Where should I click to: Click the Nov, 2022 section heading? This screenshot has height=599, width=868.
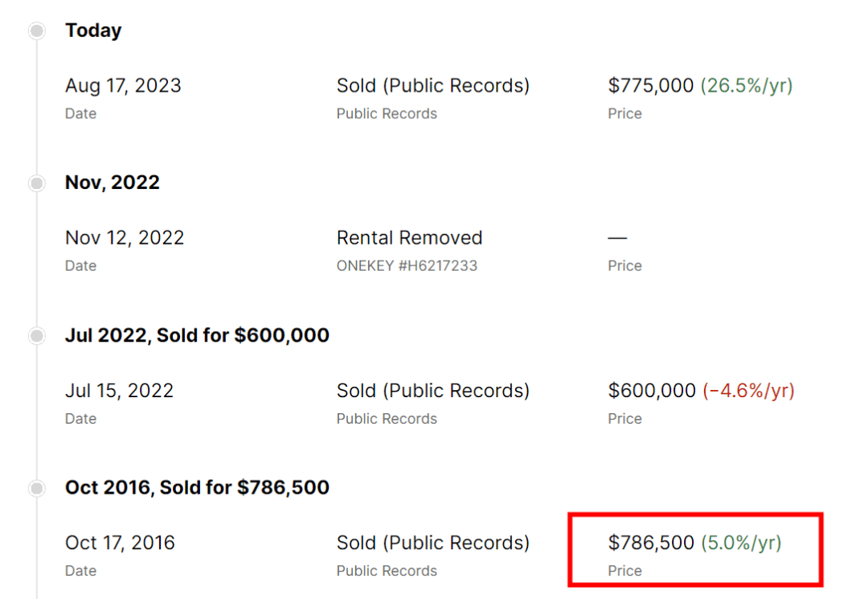pyautogui.click(x=113, y=183)
